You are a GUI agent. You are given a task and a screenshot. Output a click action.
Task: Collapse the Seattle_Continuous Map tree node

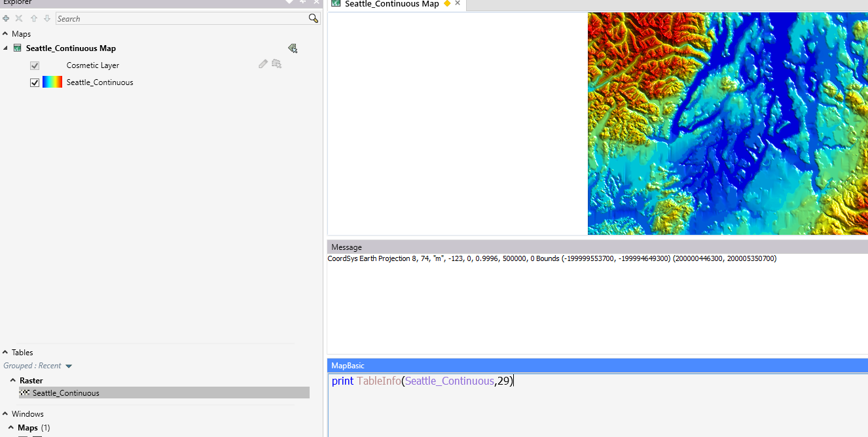tap(5, 48)
